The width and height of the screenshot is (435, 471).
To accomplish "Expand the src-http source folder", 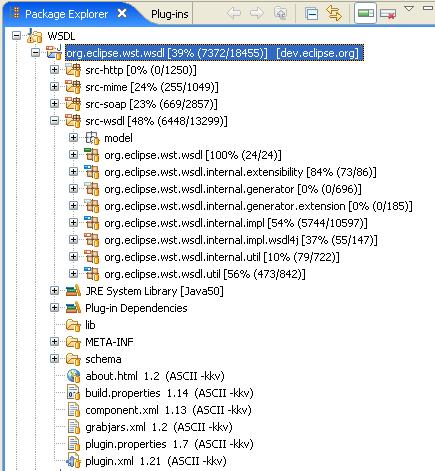I will tap(54, 70).
